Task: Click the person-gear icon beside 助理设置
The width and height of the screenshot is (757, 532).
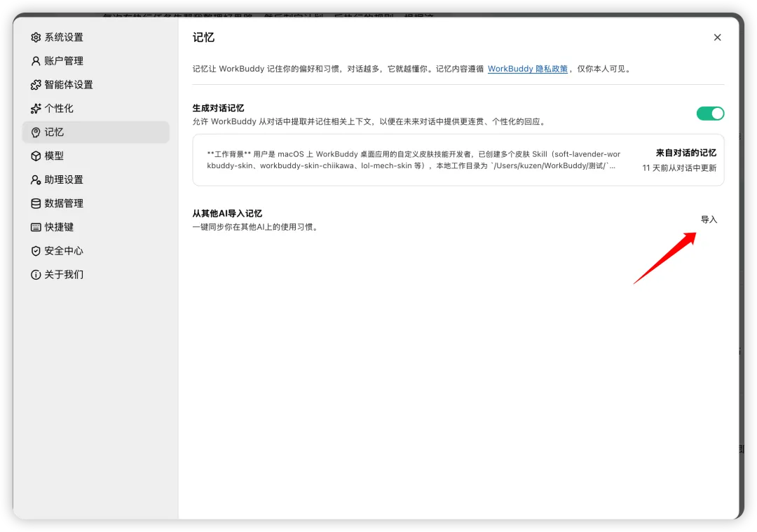Action: pos(36,179)
